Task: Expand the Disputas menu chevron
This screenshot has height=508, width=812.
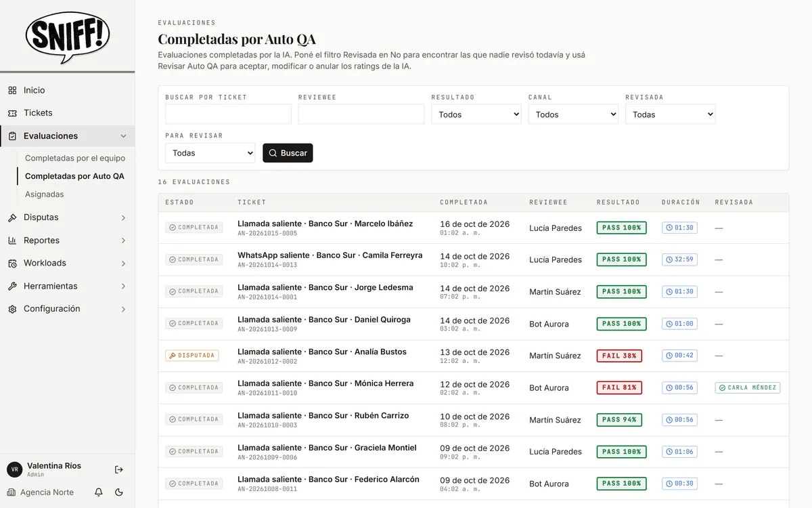Action: click(123, 217)
